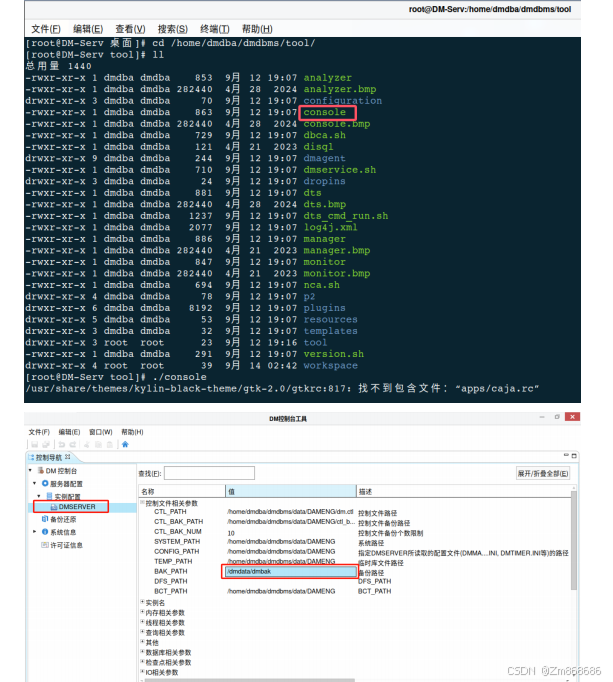Click the 系统信息 info icon
The height and width of the screenshot is (682, 613).
45,532
